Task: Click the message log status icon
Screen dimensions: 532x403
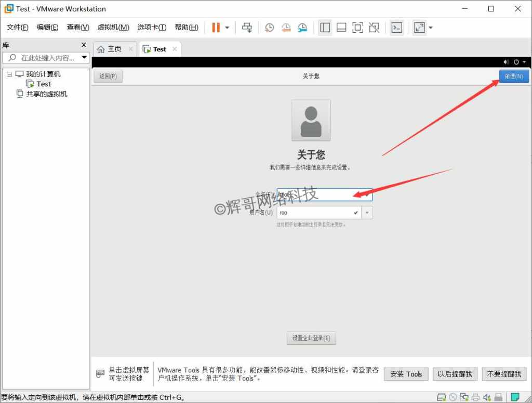Action: [x=515, y=397]
